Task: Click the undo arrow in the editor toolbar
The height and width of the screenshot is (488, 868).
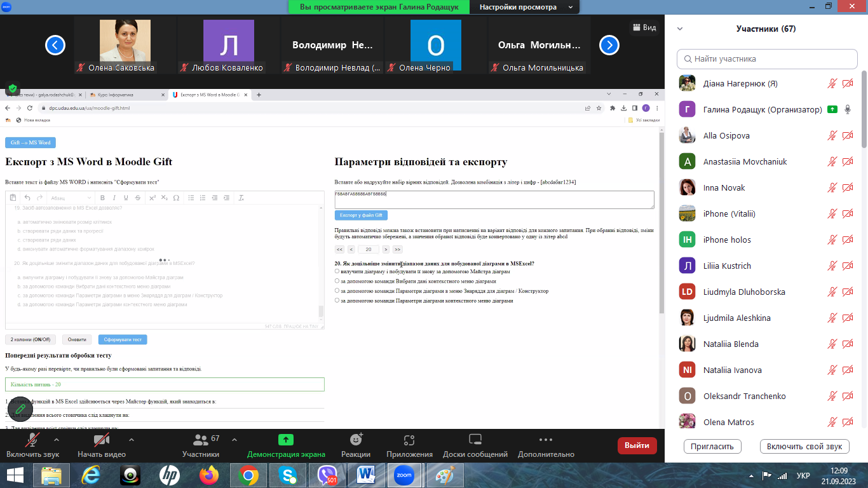Action: click(x=27, y=198)
